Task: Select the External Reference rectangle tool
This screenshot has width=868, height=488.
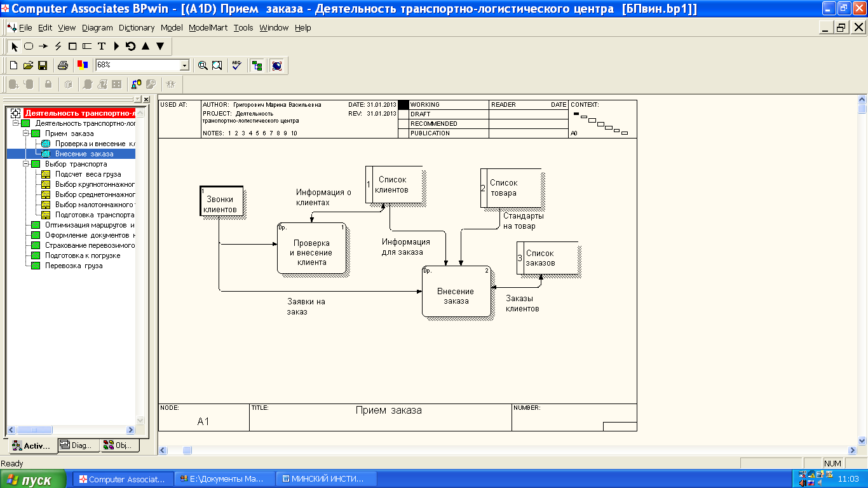Action: pos(72,46)
